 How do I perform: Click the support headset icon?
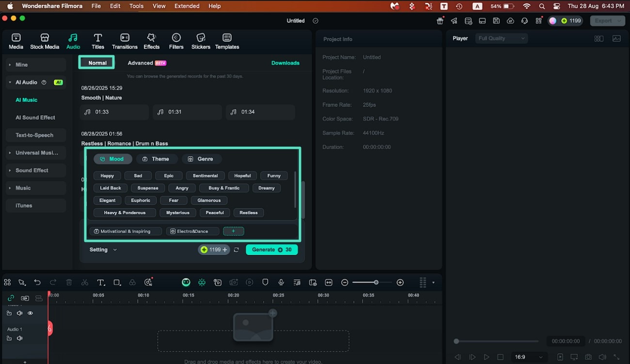[x=524, y=21]
